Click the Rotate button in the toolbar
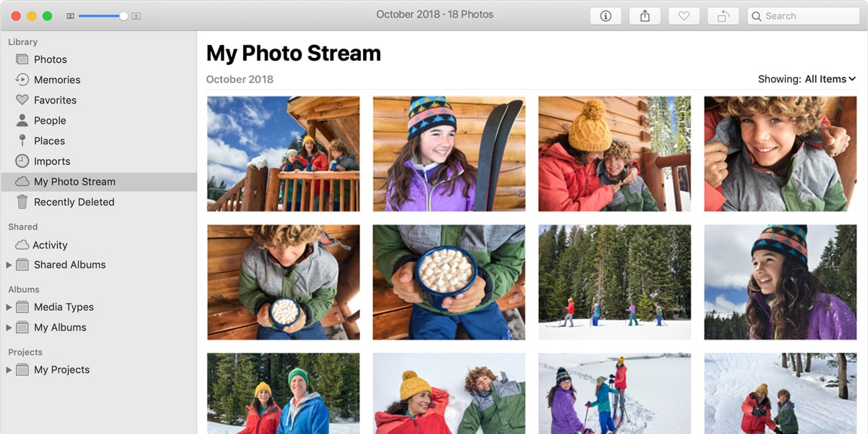The width and height of the screenshot is (868, 434). pyautogui.click(x=723, y=15)
